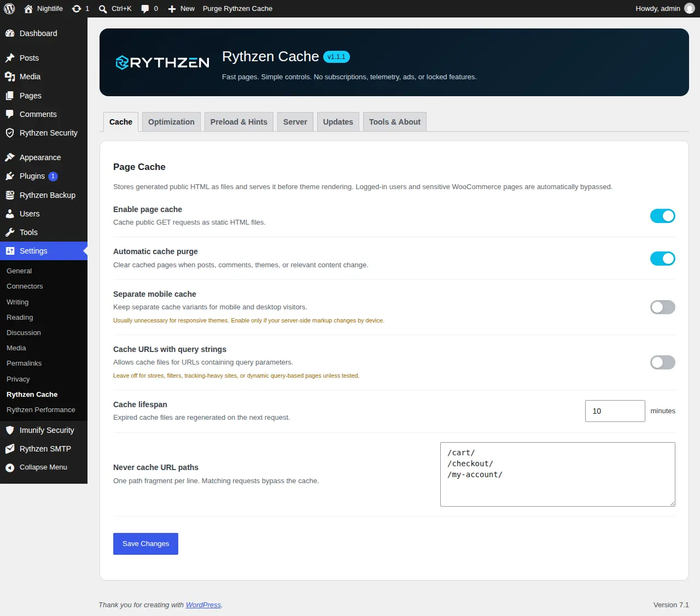
Task: Click the Rythzen Backup icon
Action: click(10, 195)
